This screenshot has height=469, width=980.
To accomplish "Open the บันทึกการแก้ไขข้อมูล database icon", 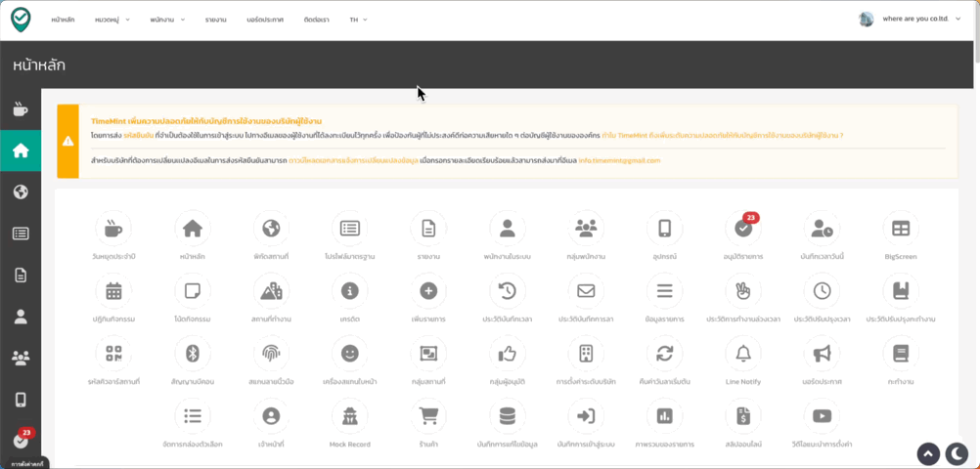I will pyautogui.click(x=507, y=416).
